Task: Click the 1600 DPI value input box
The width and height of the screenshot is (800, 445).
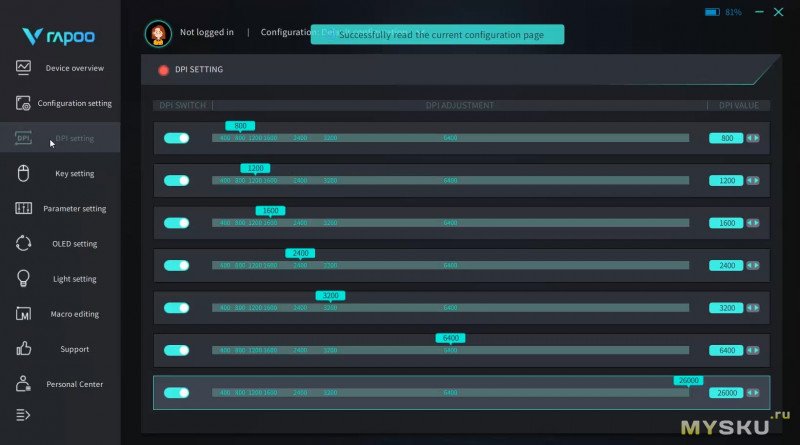Action: click(726, 223)
